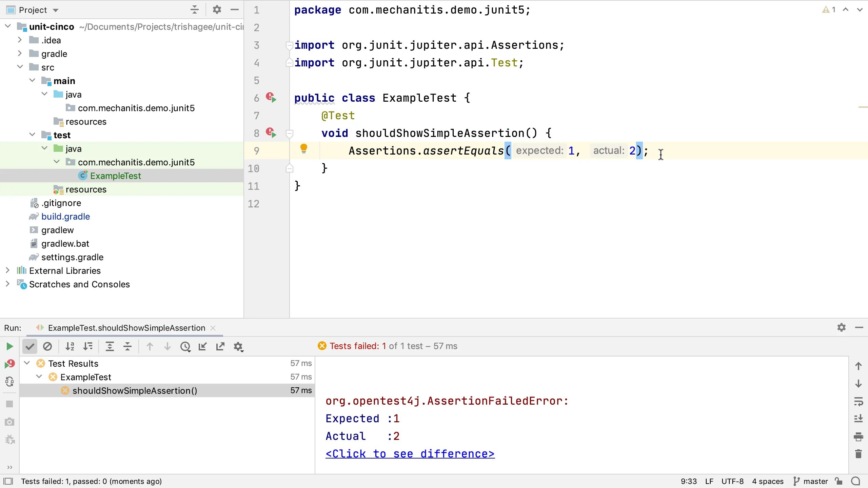Collapse unit-cinco project root
Image resolution: width=868 pixels, height=488 pixels.
tap(8, 26)
